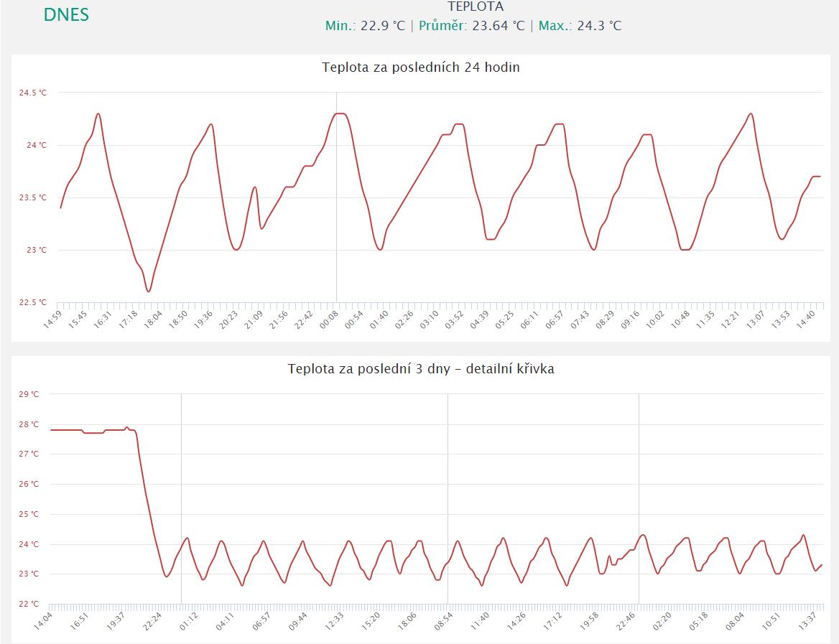The width and height of the screenshot is (839, 644).
Task: Click the 29 °C y-axis label
Action: 30,394
